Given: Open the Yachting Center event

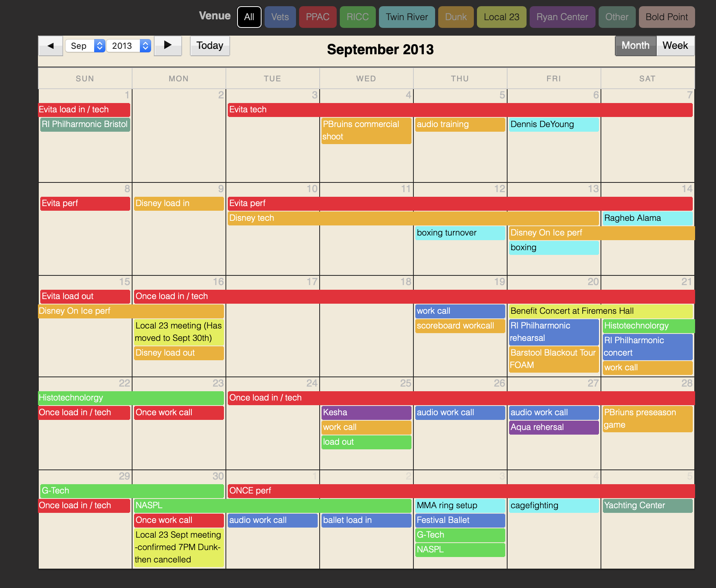Looking at the screenshot, I should (x=647, y=505).
